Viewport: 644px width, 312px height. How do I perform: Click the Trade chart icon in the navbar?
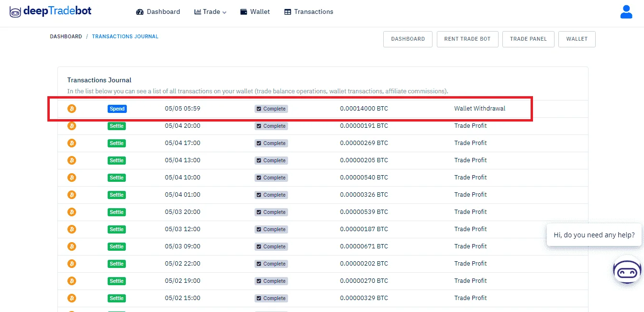click(x=198, y=12)
